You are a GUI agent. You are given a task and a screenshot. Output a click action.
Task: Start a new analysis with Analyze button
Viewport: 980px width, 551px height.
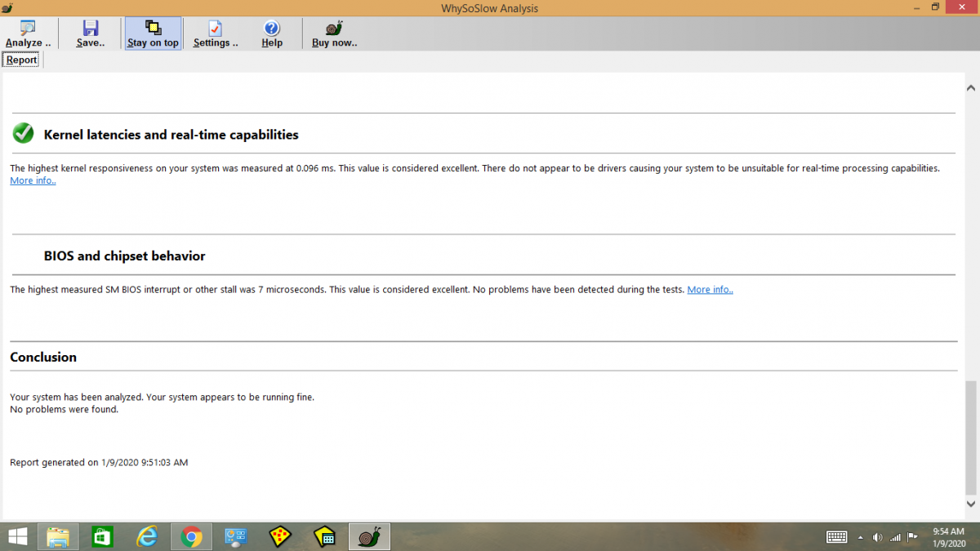tap(28, 34)
